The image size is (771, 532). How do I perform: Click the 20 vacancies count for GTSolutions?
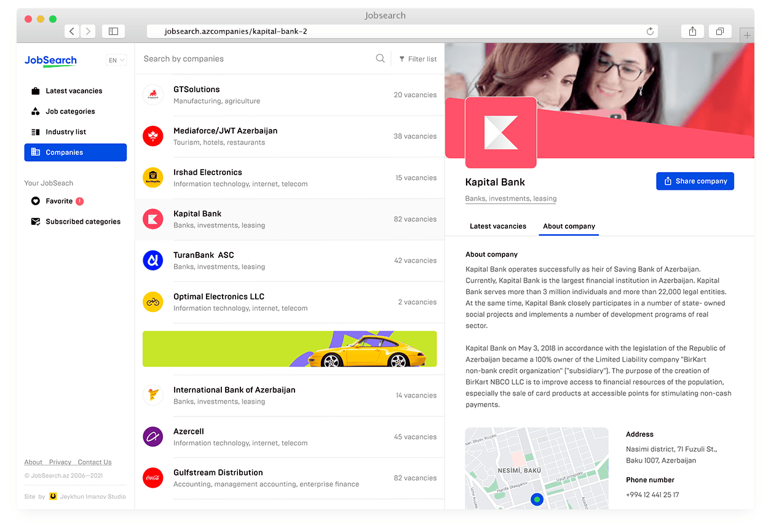pos(416,95)
